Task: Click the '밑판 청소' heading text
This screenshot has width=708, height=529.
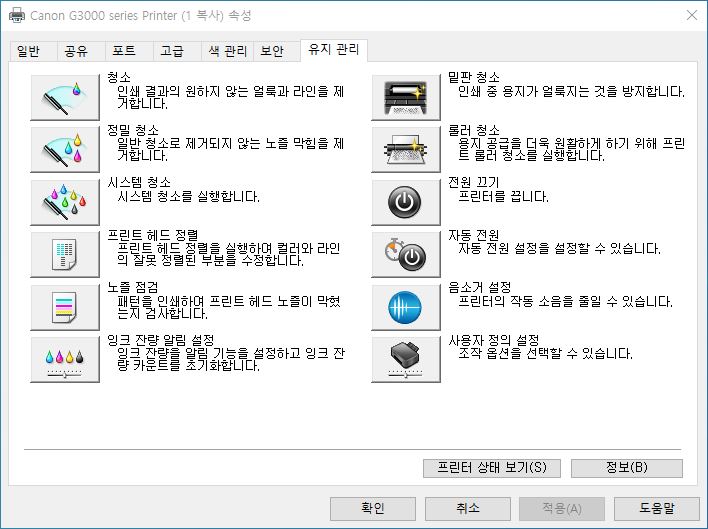Action: pyautogui.click(x=474, y=77)
